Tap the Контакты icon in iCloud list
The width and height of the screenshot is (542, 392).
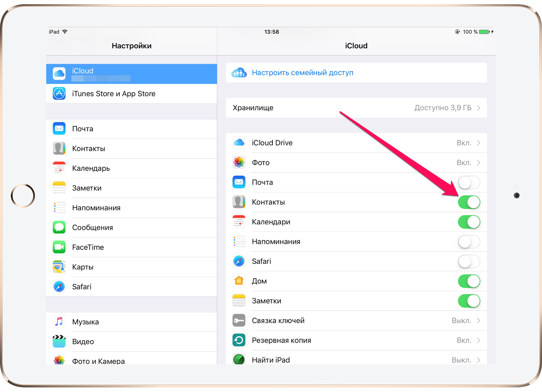[x=239, y=202]
